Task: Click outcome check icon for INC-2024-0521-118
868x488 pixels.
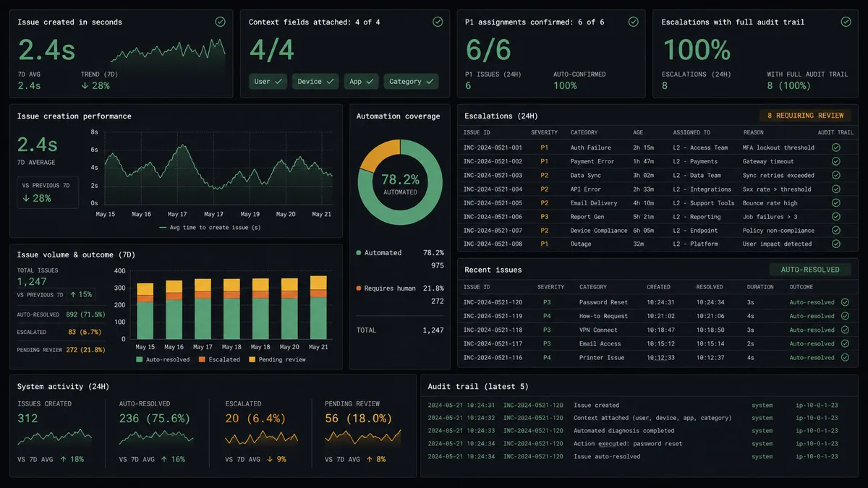Action: click(845, 330)
